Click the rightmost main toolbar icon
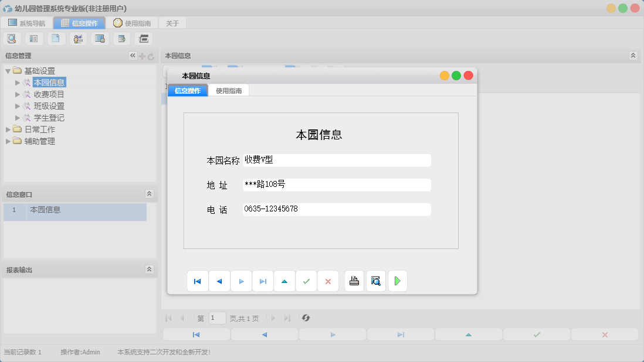This screenshot has width=644, height=362. point(143,38)
